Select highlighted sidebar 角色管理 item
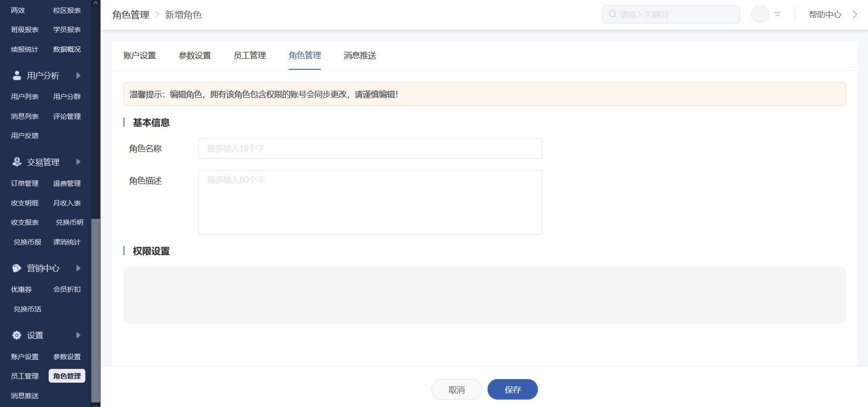This screenshot has width=868, height=407. click(x=67, y=376)
